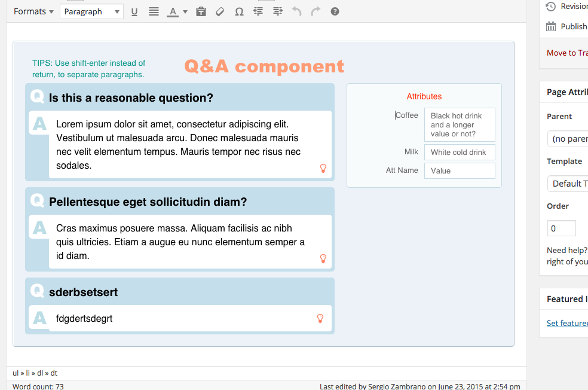The height and width of the screenshot is (390, 588).
Task: Click the Need help? text
Action: point(567,251)
